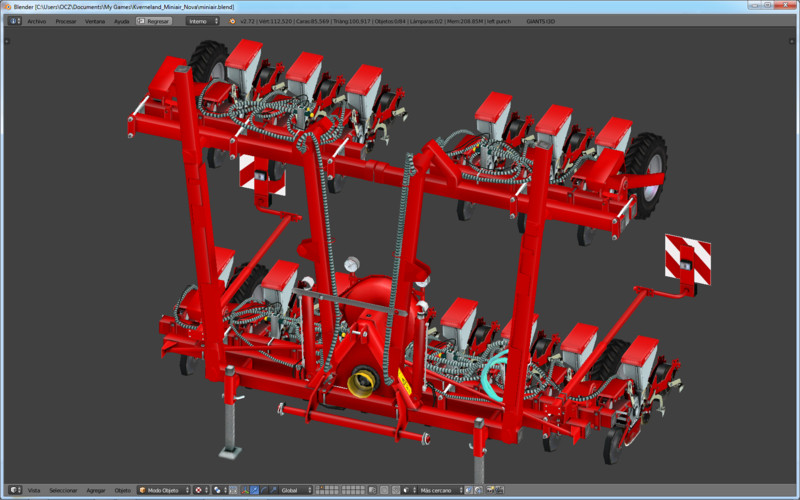The image size is (800, 500).
Task: Open the Ventana menu
Action: coord(94,20)
